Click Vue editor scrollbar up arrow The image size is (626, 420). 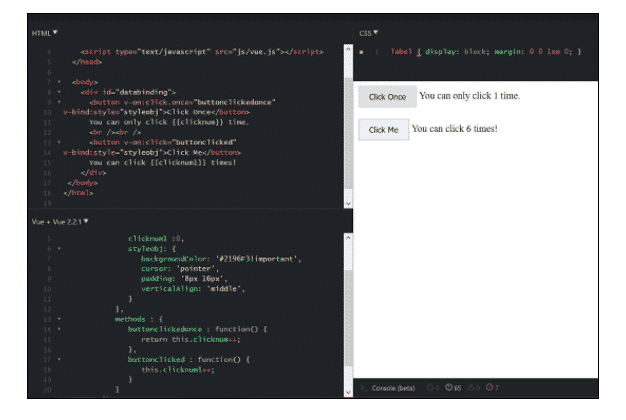(x=348, y=238)
